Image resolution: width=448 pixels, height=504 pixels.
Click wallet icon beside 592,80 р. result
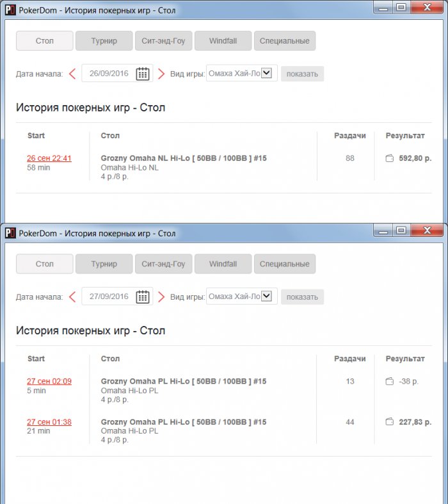click(x=390, y=158)
